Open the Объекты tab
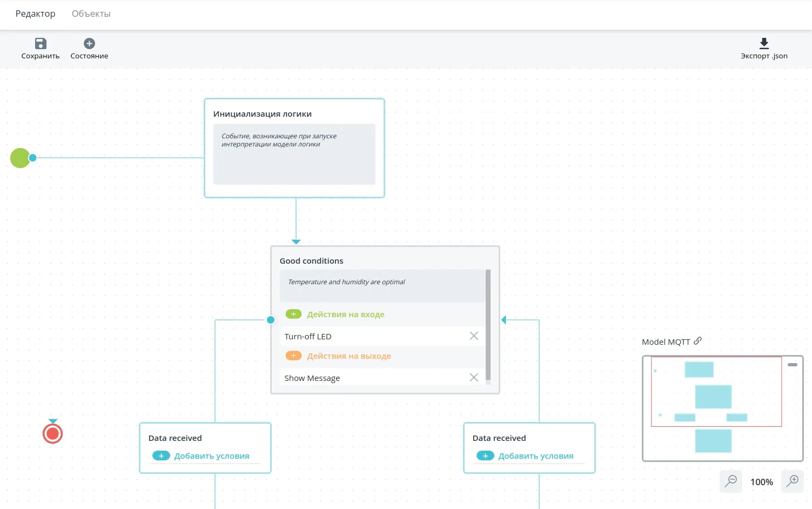The height and width of the screenshot is (509, 812). pos(91,14)
